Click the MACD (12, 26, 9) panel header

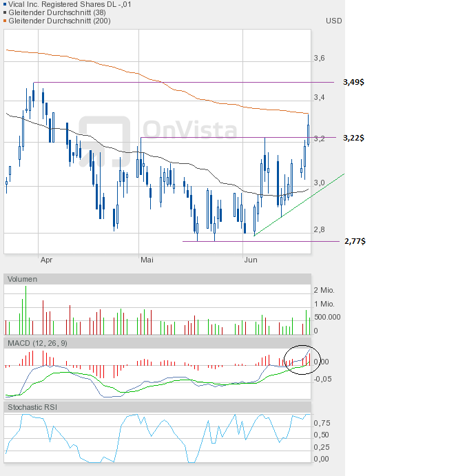[157, 343]
